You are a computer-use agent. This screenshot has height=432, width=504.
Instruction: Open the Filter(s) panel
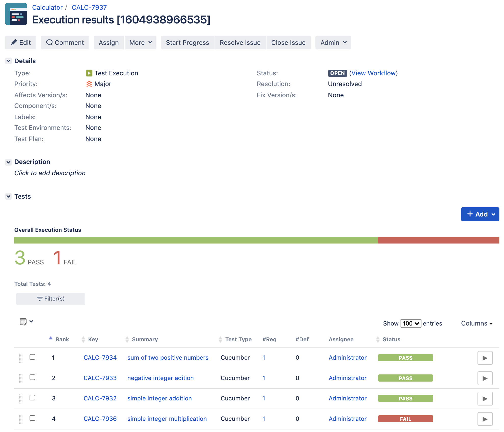[51, 299]
